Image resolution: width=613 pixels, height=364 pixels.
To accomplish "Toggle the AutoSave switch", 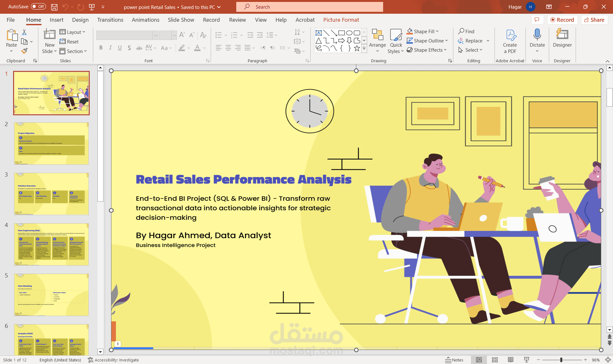I will pyautogui.click(x=38, y=7).
